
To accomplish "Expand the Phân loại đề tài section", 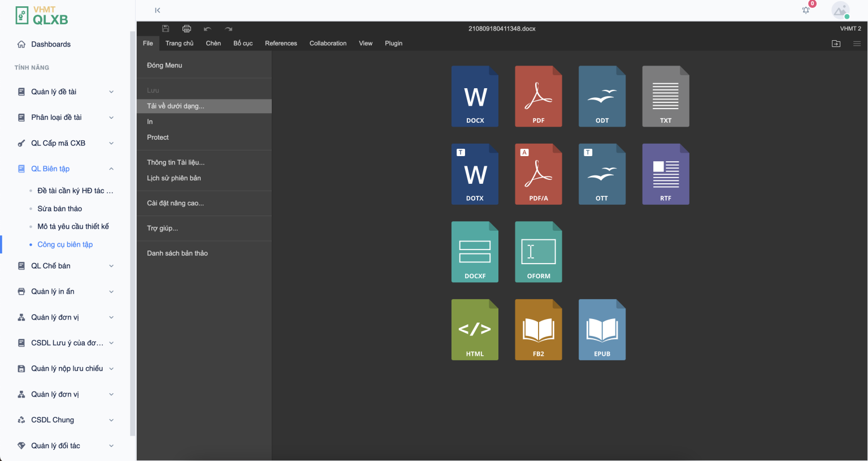I will (x=66, y=118).
